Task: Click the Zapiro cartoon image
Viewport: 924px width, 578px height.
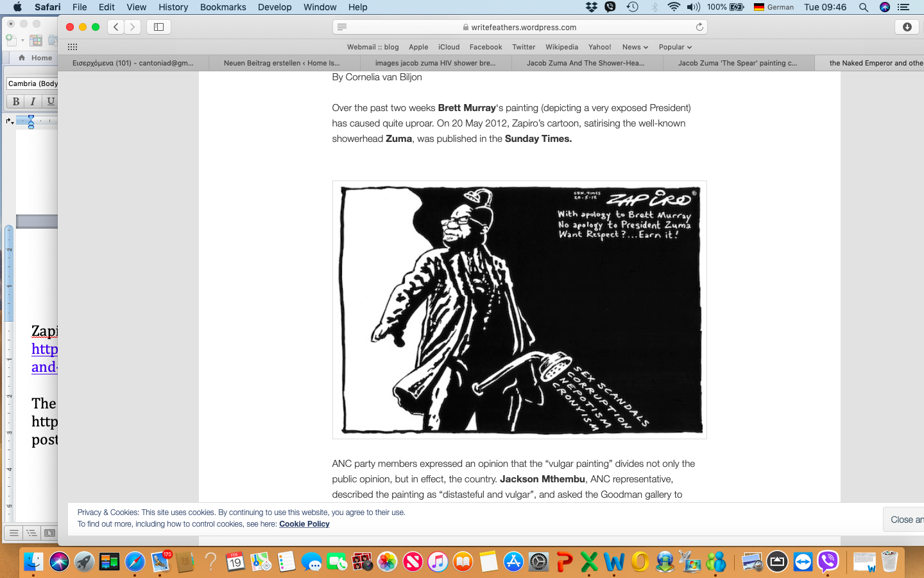Action: [520, 310]
